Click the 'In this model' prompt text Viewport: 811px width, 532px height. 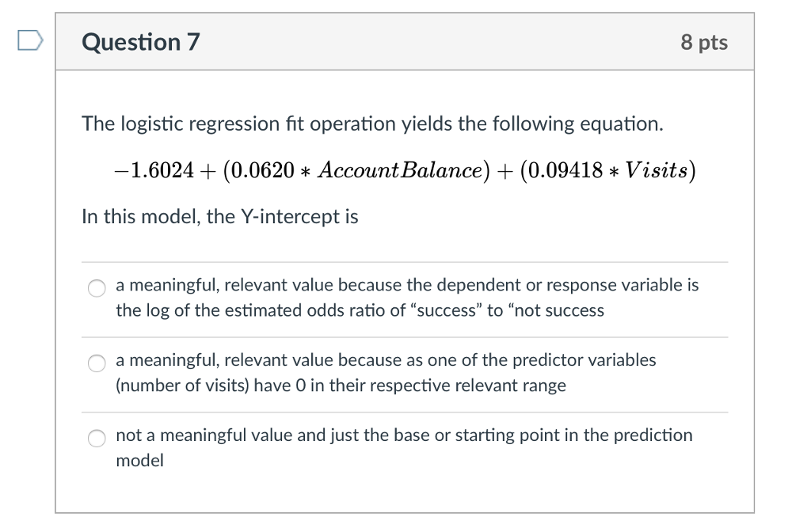pos(219,216)
